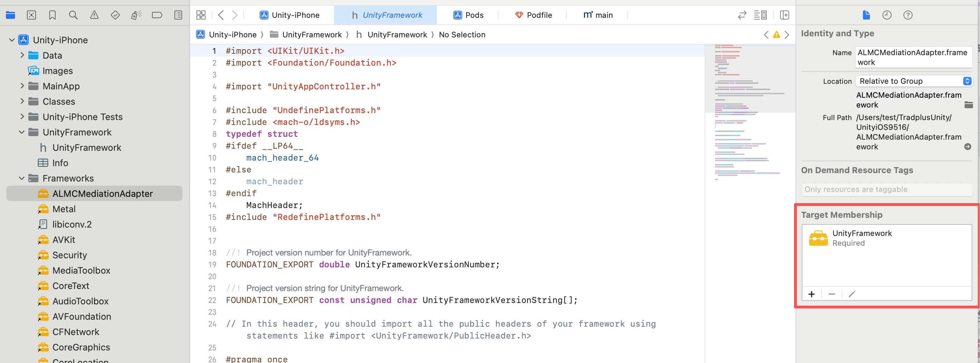Image resolution: width=980 pixels, height=363 pixels.
Task: Expand the Unity-iPhone Tests group
Action: point(22,117)
